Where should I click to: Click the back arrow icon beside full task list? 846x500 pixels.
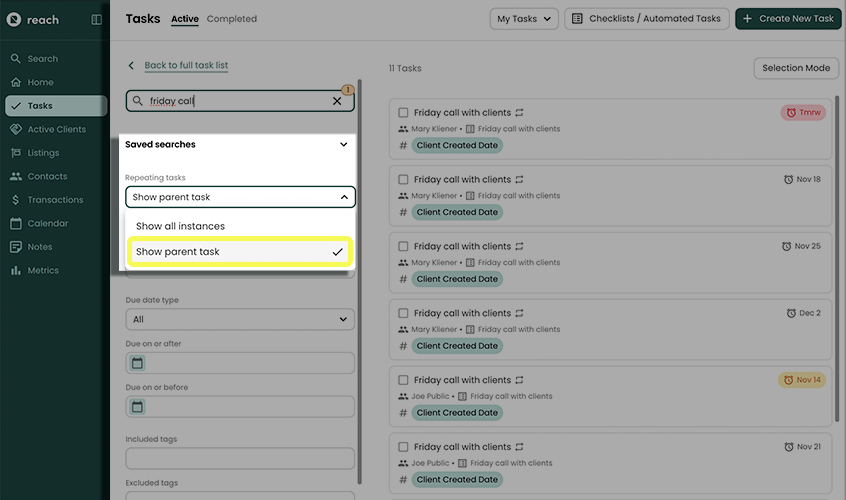click(131, 66)
